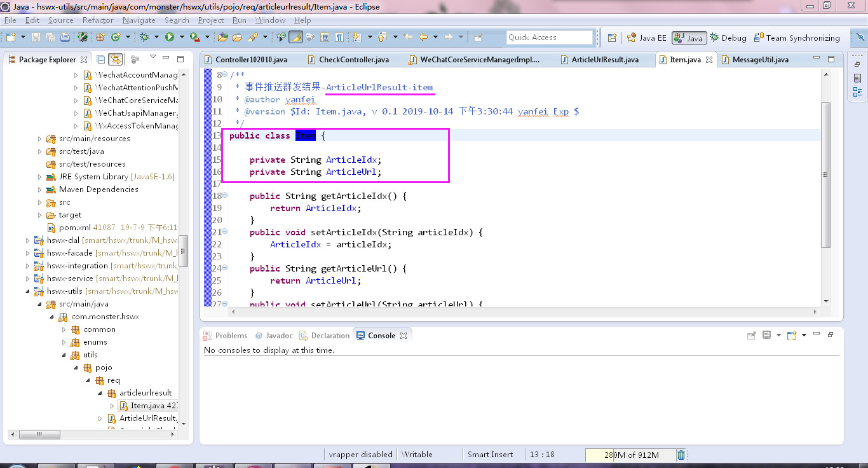Click the Open Perspective icon
The image size is (868, 468).
612,38
